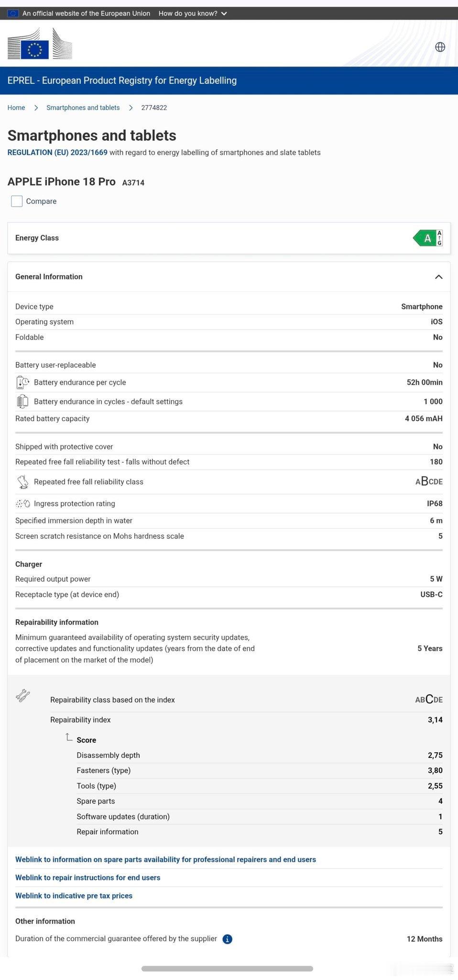Image resolution: width=458 pixels, height=980 pixels.
Task: Click the European Commission logo
Action: coord(40,44)
